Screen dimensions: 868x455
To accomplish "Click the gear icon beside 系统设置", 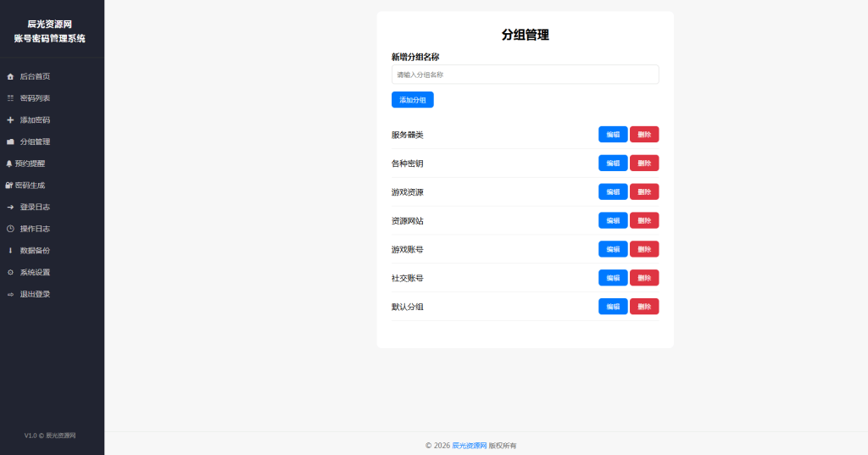I will pos(10,272).
